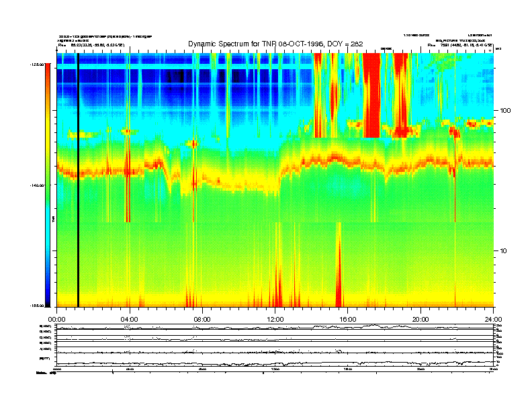The width and height of the screenshot is (532, 411).
Task: Click the "12:00" time axis label
Action: tap(275, 320)
